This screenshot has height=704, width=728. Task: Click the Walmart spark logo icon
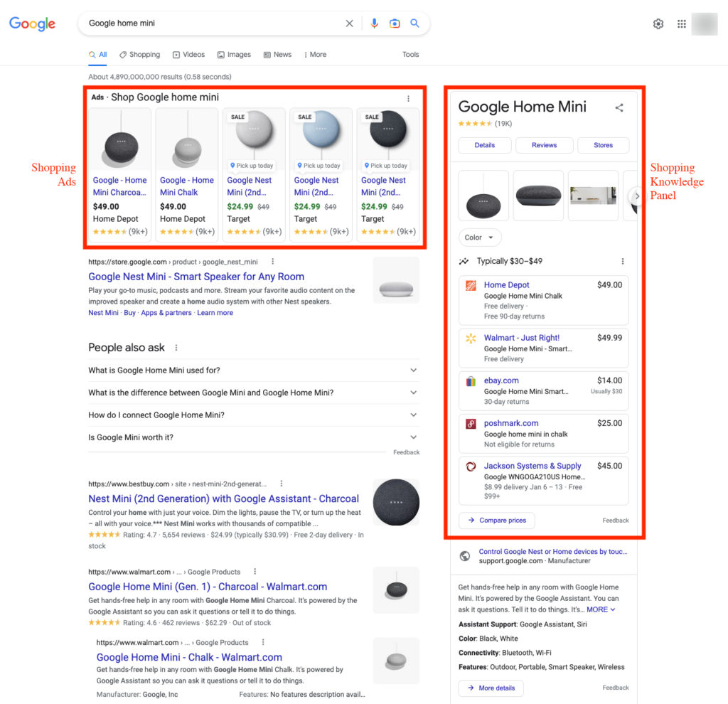[471, 338]
